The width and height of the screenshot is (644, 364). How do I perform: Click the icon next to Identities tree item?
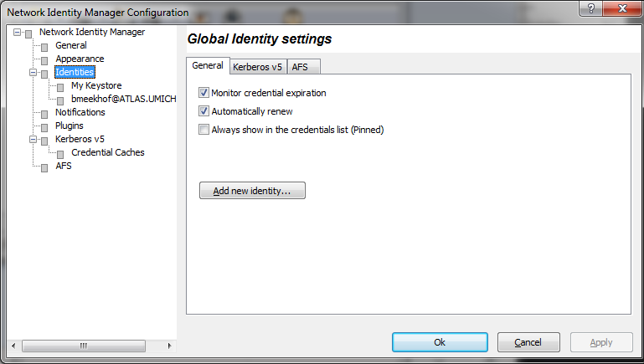tap(44, 74)
